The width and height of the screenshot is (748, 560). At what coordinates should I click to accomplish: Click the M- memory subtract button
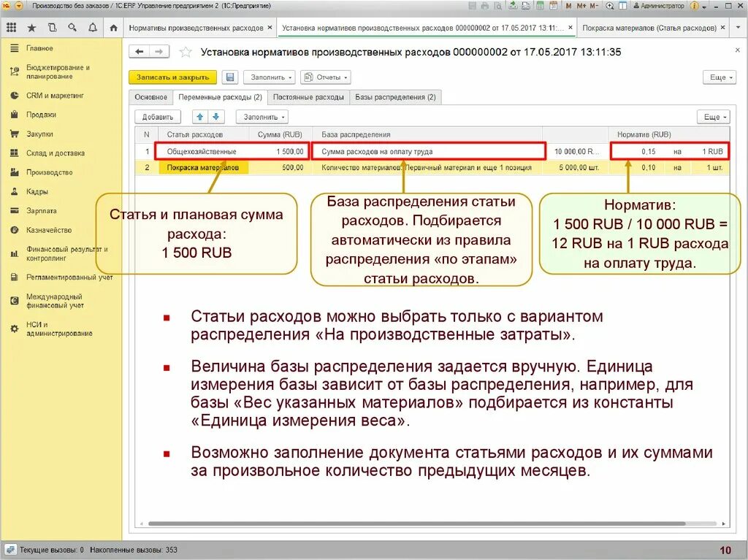pyautogui.click(x=594, y=6)
